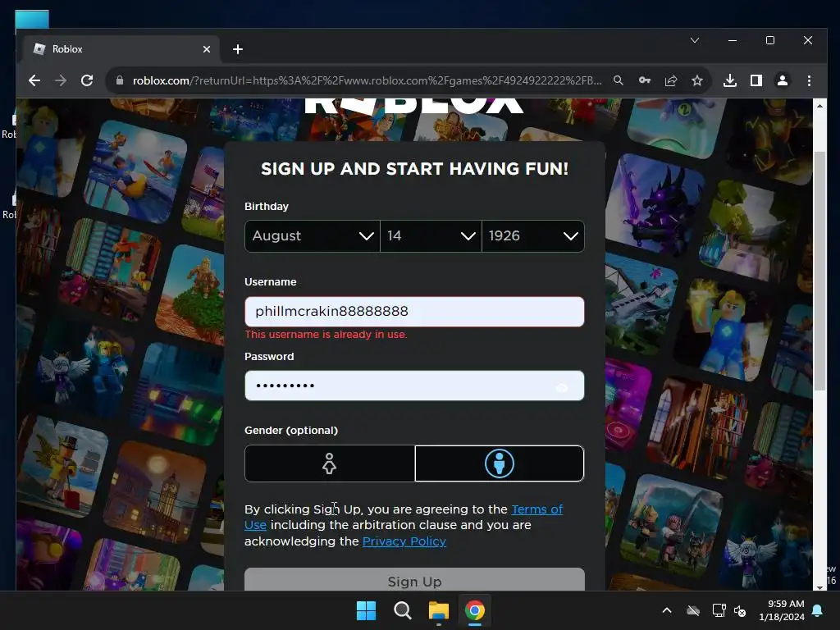Click the Password input field
840x630 pixels.
[x=414, y=386]
